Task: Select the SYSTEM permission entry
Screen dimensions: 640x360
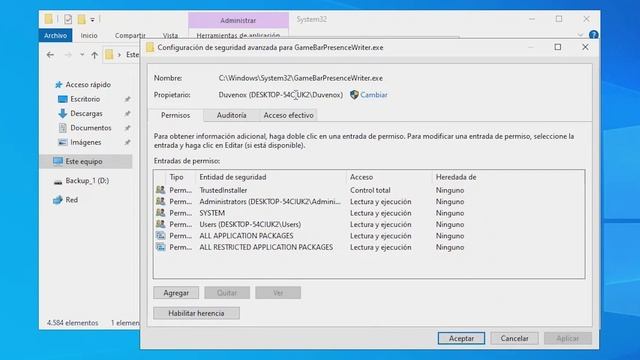Action: point(369,213)
